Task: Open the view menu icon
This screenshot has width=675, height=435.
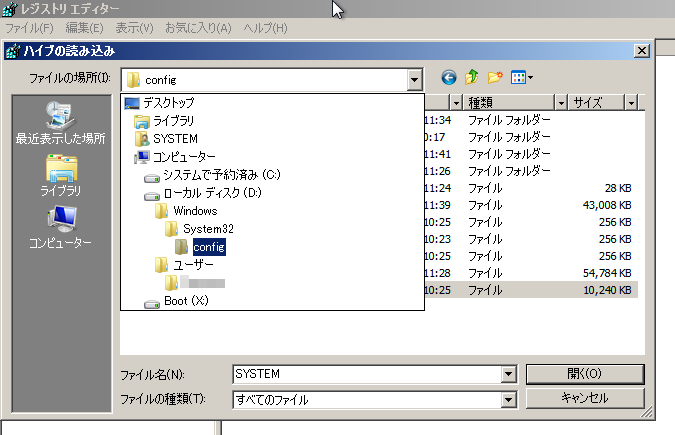Action: (x=521, y=78)
